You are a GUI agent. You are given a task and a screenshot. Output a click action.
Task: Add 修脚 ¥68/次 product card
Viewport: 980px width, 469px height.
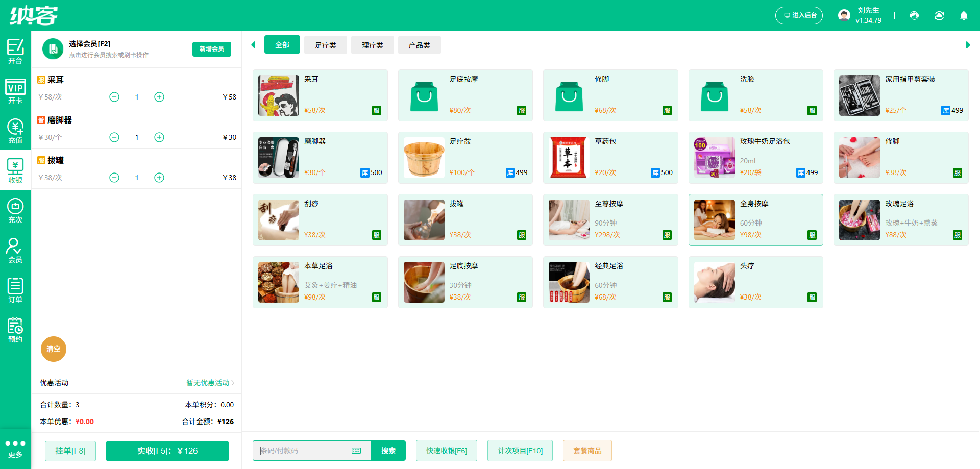pyautogui.click(x=610, y=95)
